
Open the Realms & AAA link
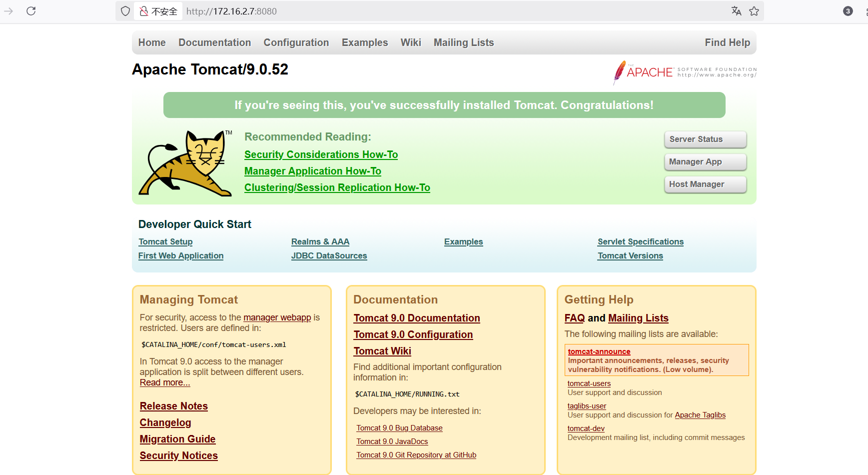tap(320, 241)
